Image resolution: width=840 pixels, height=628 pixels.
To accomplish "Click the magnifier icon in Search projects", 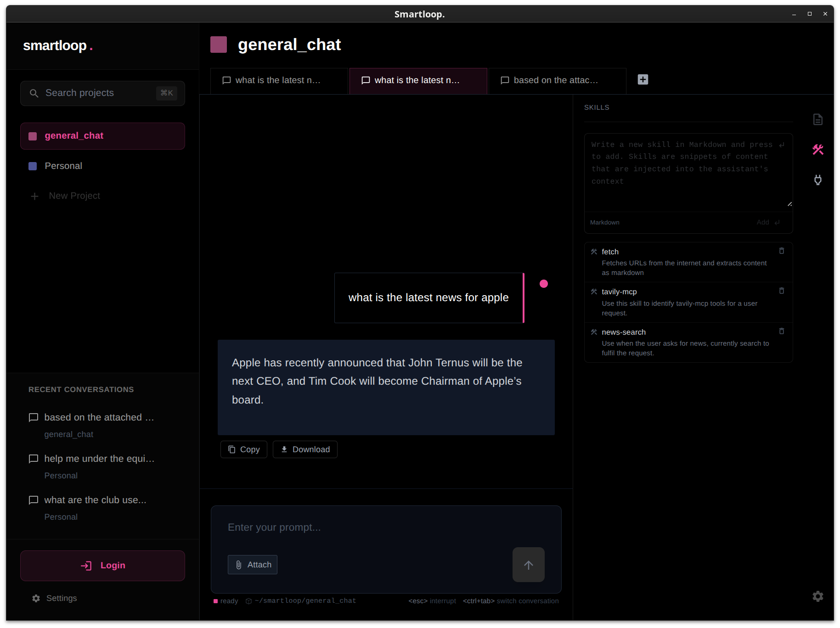I will (34, 93).
